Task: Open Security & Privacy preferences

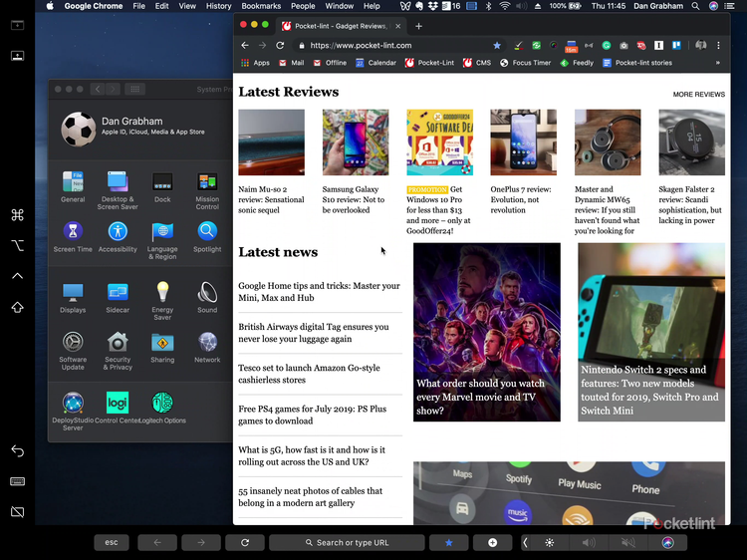Action: (118, 351)
